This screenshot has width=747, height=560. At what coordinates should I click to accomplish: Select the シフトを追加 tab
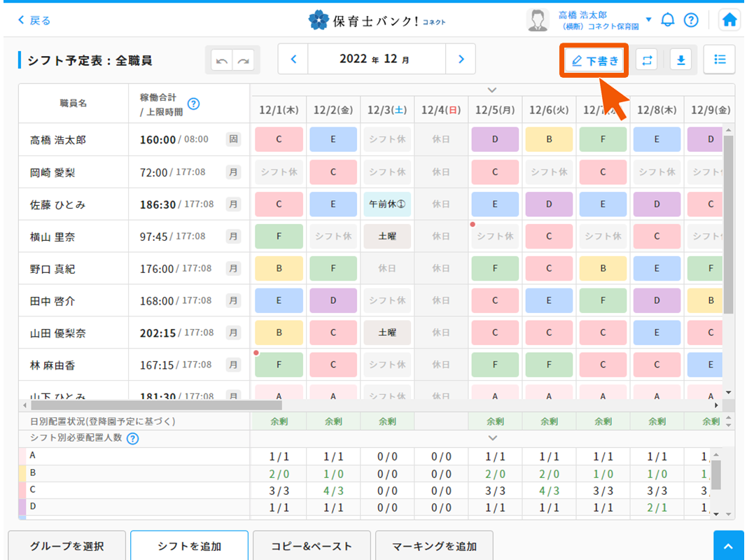(189, 546)
